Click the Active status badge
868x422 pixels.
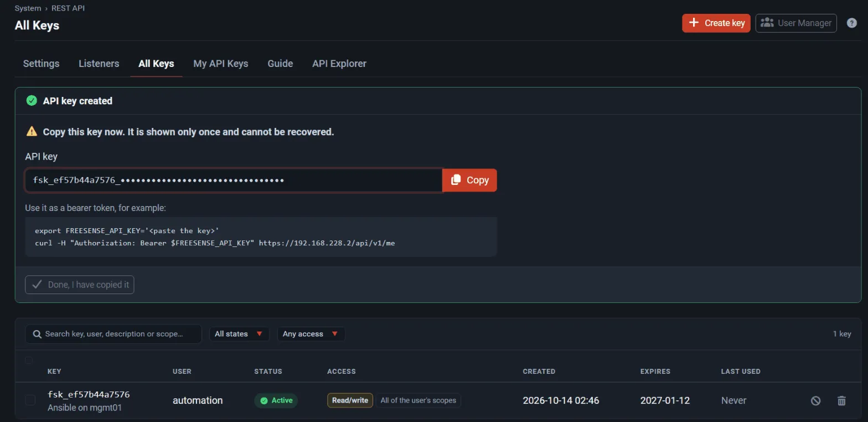(x=276, y=400)
